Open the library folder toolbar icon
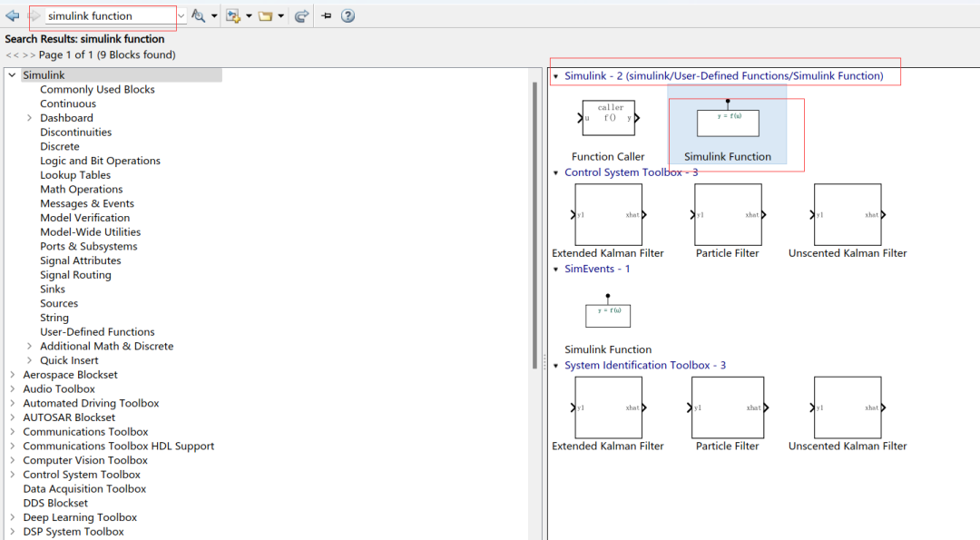This screenshot has height=540, width=980. click(x=268, y=15)
